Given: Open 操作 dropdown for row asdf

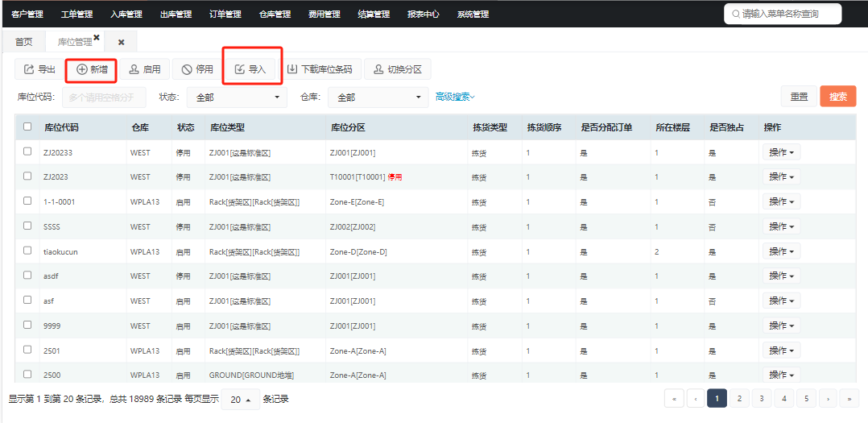Looking at the screenshot, I should (782, 276).
